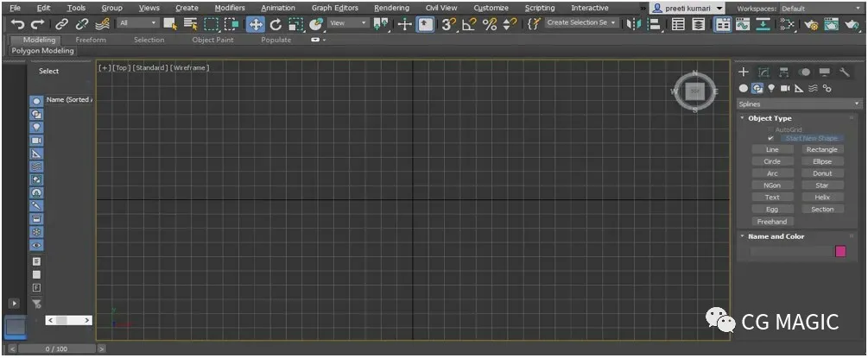Choose the Rectangular Selection Region tool
Image resolution: width=868 pixels, height=358 pixels.
click(212, 24)
